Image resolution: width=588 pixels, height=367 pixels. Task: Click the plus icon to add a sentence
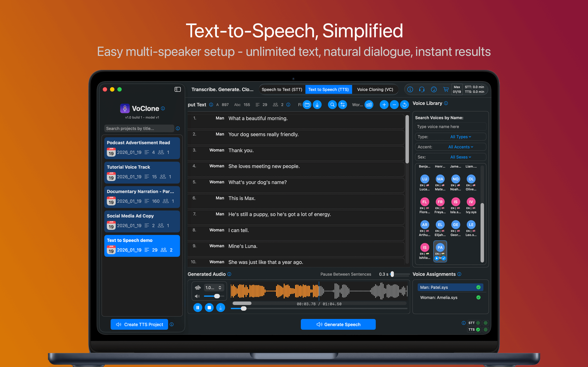[384, 105]
